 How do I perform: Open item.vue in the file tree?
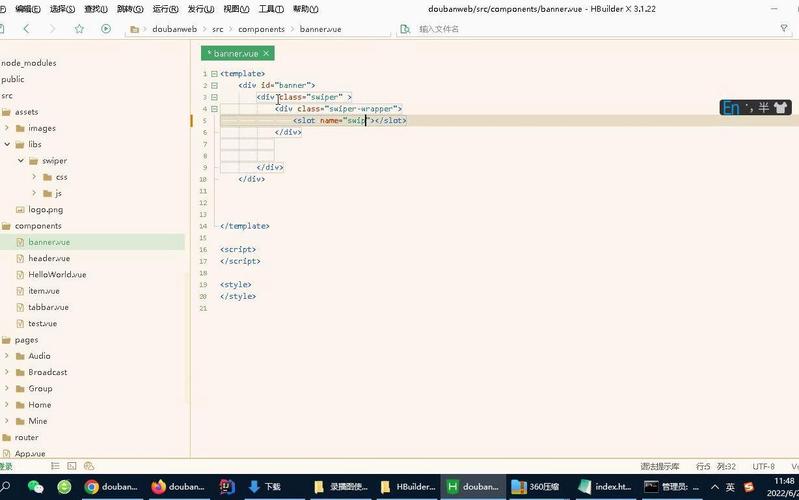point(44,291)
